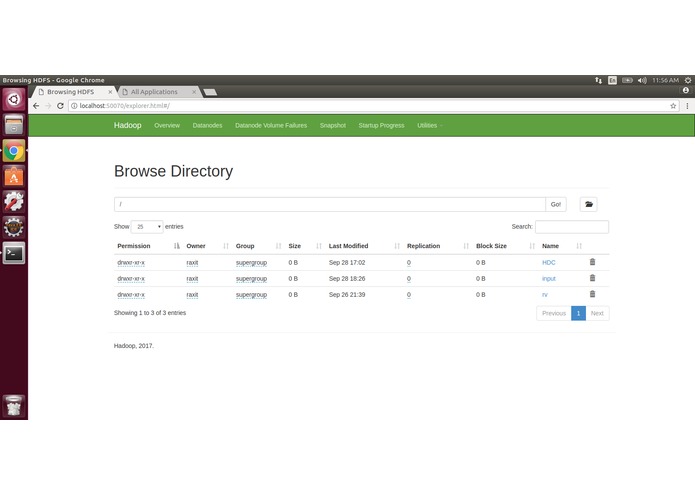The height and width of the screenshot is (494, 695).
Task: Click the Chrome profile icon
Action: click(x=686, y=90)
